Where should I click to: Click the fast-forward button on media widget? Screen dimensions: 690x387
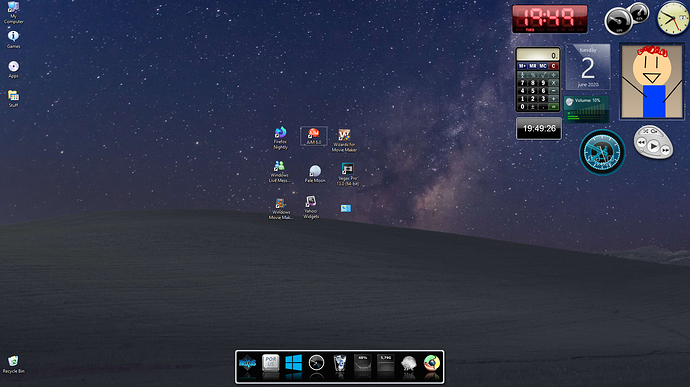point(665,150)
